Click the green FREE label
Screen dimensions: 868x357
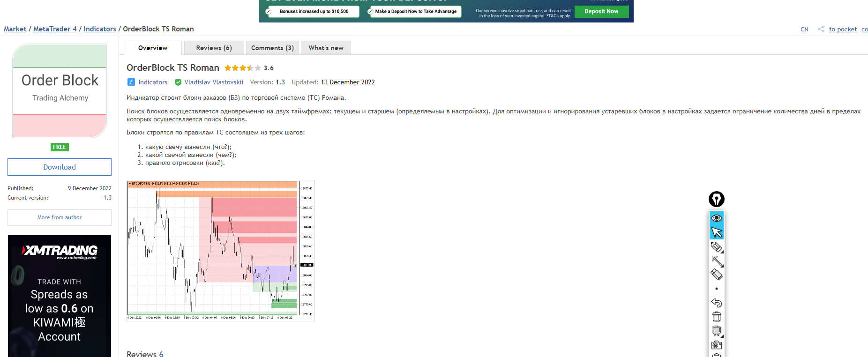[60, 147]
